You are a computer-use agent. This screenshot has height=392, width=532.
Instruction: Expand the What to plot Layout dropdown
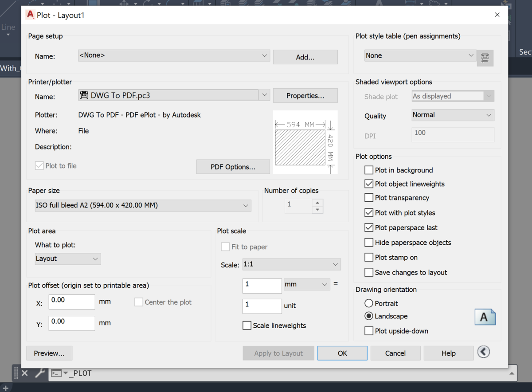click(68, 259)
